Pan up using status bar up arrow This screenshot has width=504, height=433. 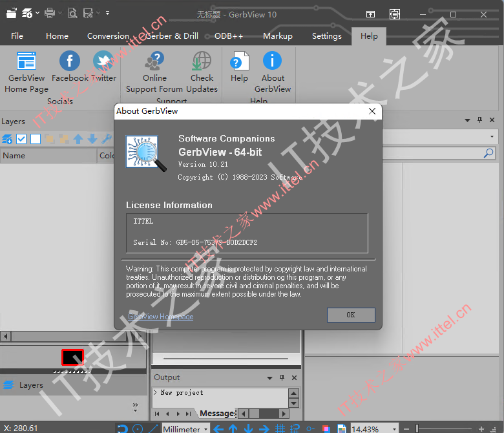pyautogui.click(x=233, y=428)
